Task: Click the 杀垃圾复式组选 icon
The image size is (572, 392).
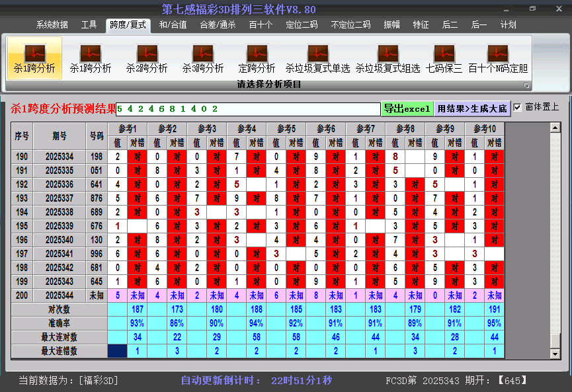Action: (x=388, y=58)
